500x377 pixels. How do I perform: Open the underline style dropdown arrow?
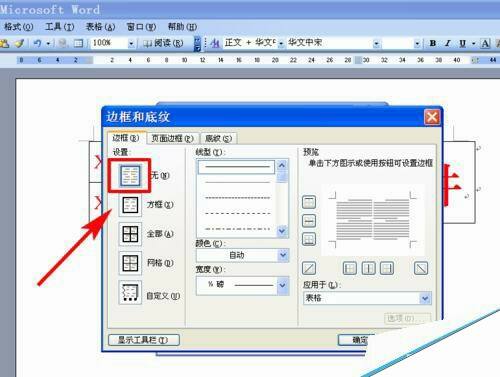[473, 44]
